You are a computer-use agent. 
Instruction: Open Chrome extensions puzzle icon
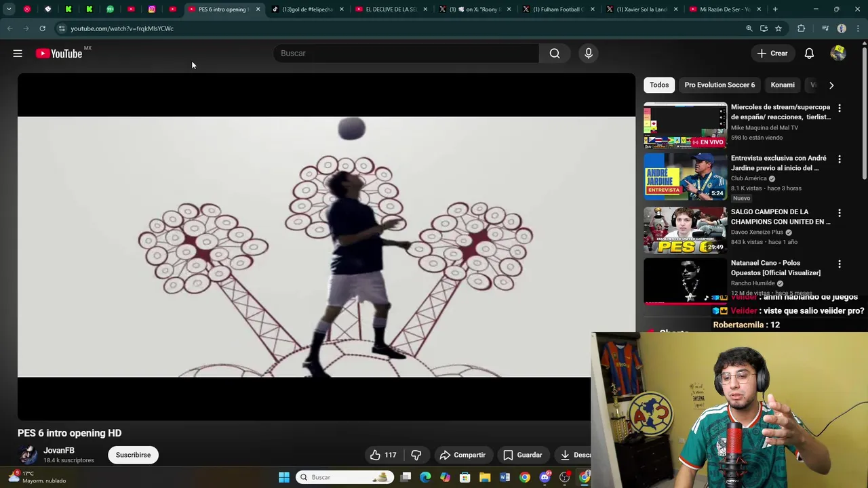(x=802, y=28)
